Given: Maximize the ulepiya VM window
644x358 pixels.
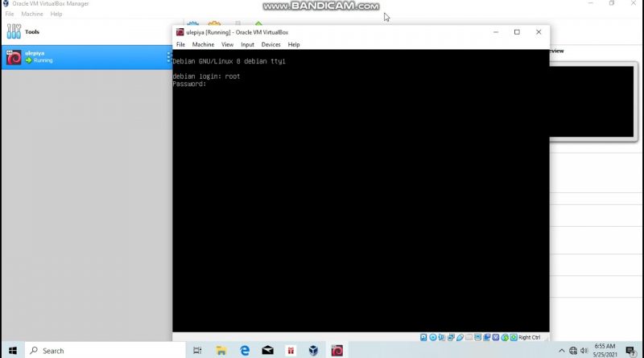Looking at the screenshot, I should 517,32.
